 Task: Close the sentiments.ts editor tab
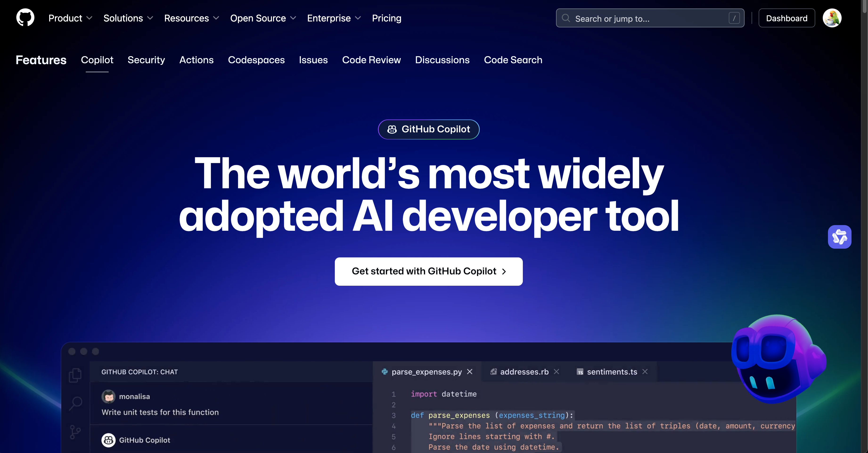click(645, 372)
